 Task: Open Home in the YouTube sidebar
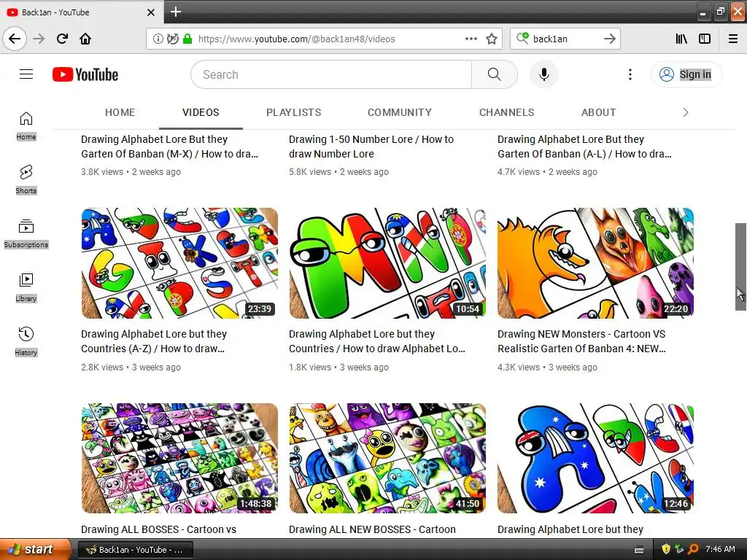click(x=26, y=125)
